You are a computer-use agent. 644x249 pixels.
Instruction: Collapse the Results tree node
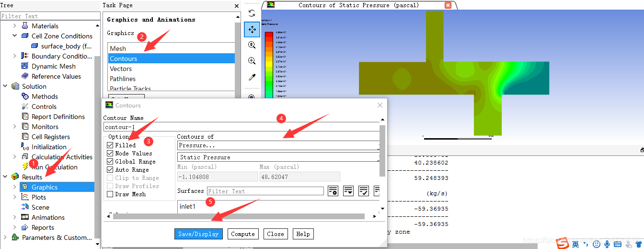point(5,177)
